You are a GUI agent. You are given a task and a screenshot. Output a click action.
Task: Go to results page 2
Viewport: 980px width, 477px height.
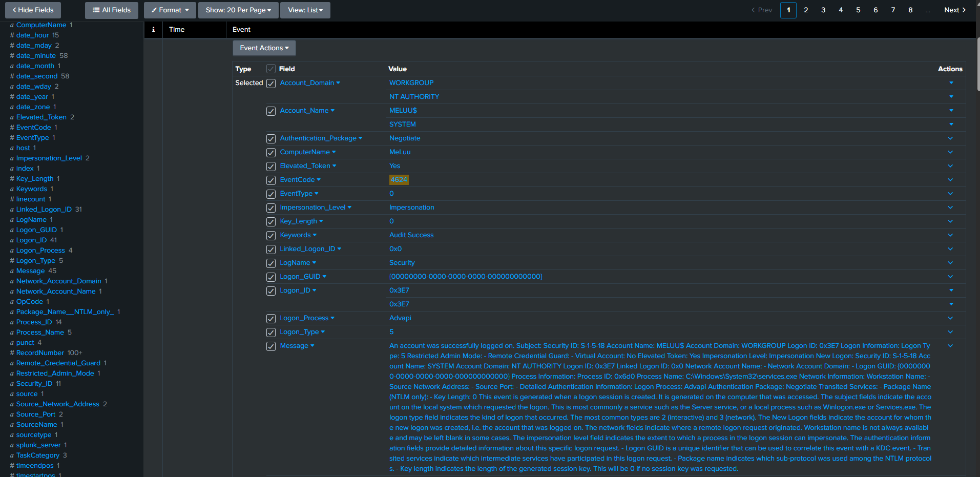coord(806,10)
